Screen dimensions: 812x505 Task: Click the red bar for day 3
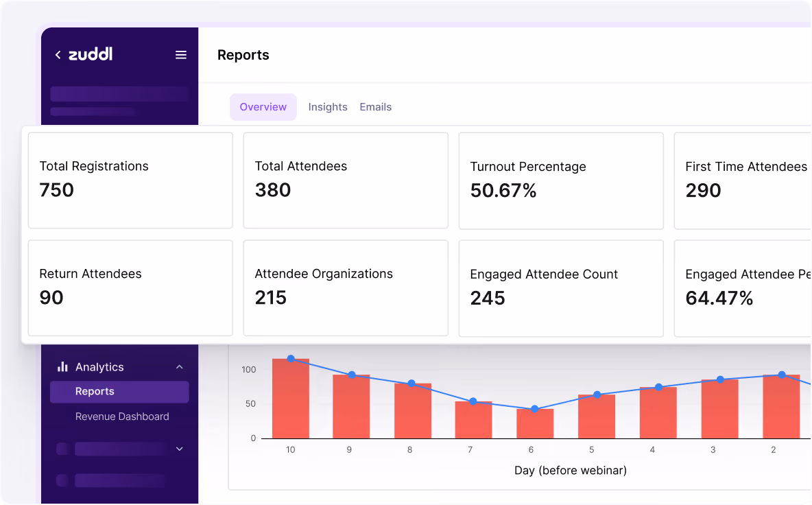tap(720, 409)
